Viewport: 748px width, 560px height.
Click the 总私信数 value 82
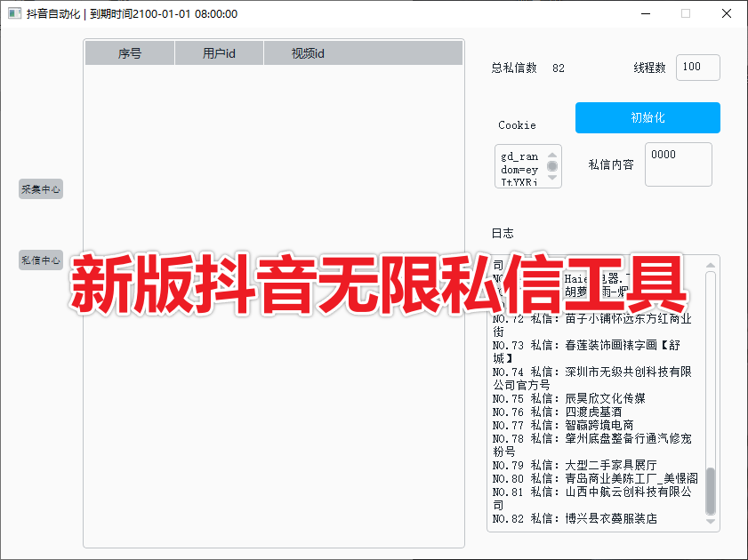pos(559,68)
